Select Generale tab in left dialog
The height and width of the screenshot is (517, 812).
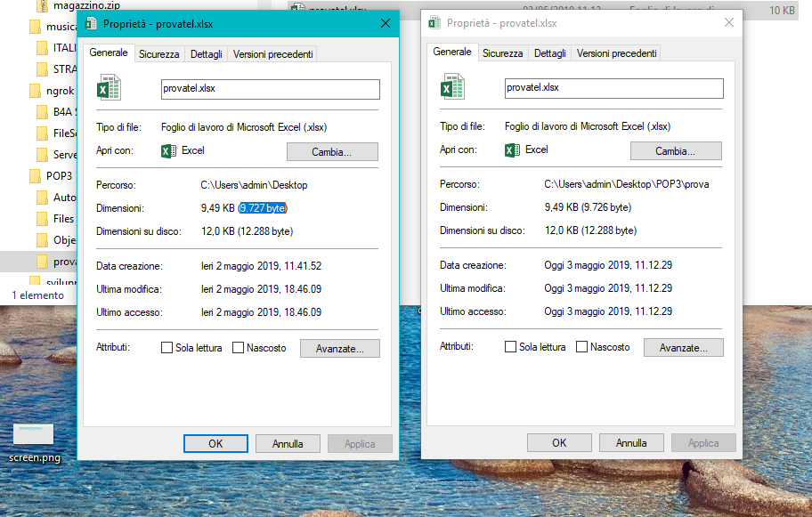109,53
